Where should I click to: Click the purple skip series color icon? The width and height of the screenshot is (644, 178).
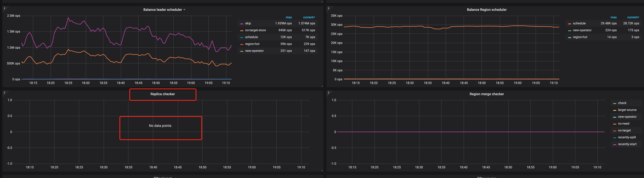pos(242,24)
